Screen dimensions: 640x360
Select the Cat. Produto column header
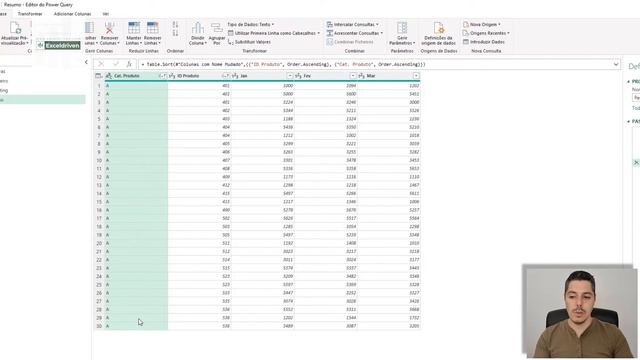tap(136, 76)
